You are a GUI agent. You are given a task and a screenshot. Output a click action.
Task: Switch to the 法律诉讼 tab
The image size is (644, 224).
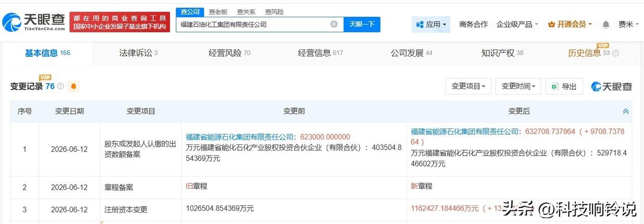(138, 53)
